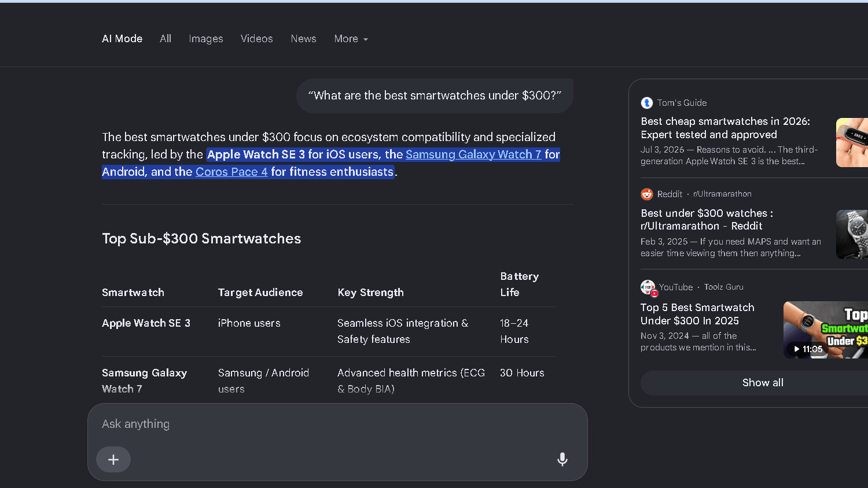
Task: Open Tom's Guide cheap smartwatches article
Action: 726,128
